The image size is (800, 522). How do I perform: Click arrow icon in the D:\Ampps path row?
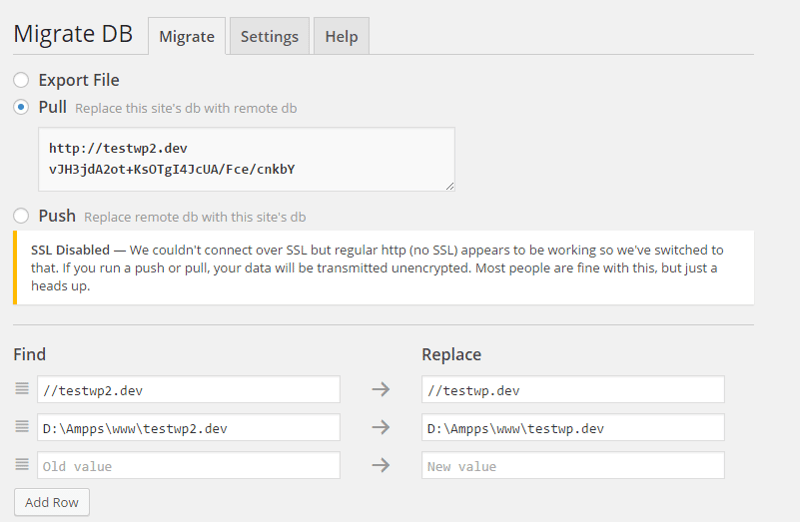coord(381,427)
